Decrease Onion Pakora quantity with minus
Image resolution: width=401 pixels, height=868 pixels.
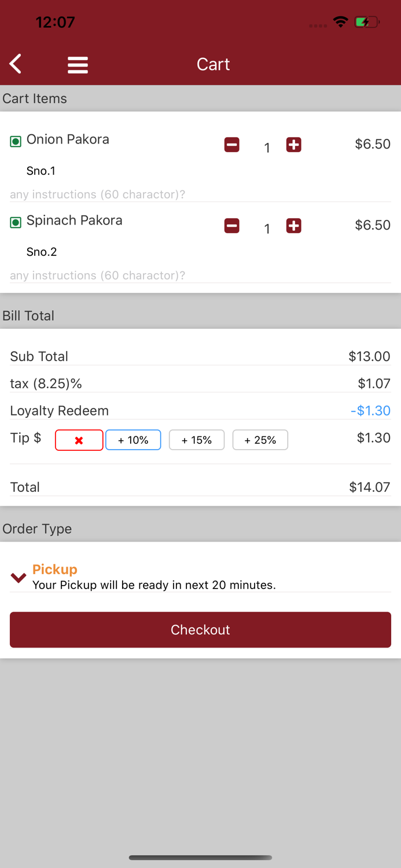(232, 145)
